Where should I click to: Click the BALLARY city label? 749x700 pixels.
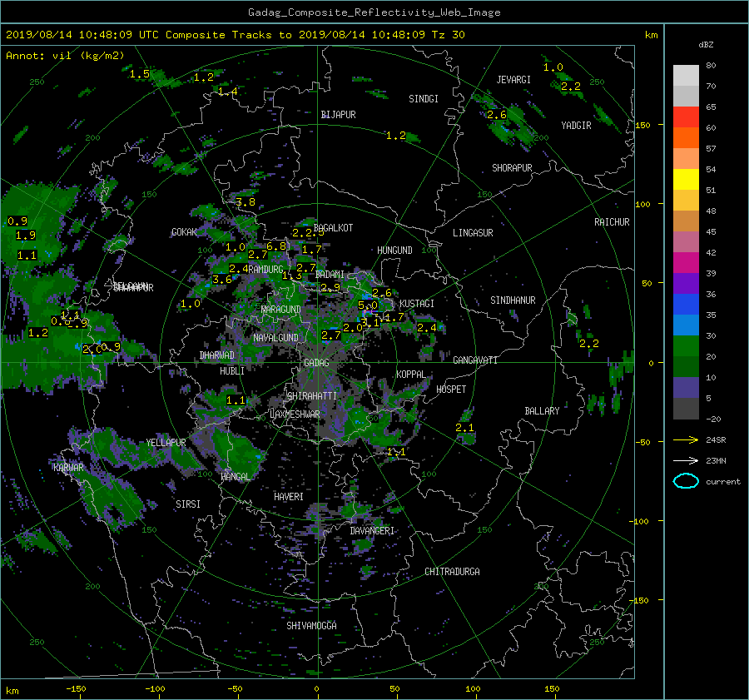coord(542,411)
